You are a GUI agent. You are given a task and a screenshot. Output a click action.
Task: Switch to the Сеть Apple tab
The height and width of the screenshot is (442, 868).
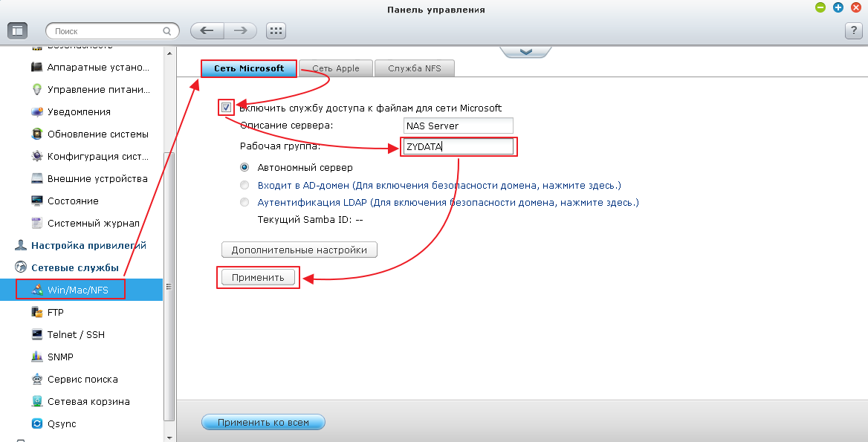click(335, 68)
